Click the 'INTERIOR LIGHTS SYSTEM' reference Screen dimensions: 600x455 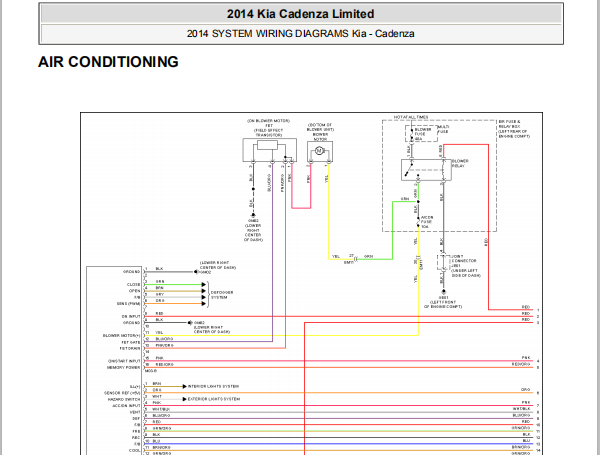pyautogui.click(x=213, y=387)
